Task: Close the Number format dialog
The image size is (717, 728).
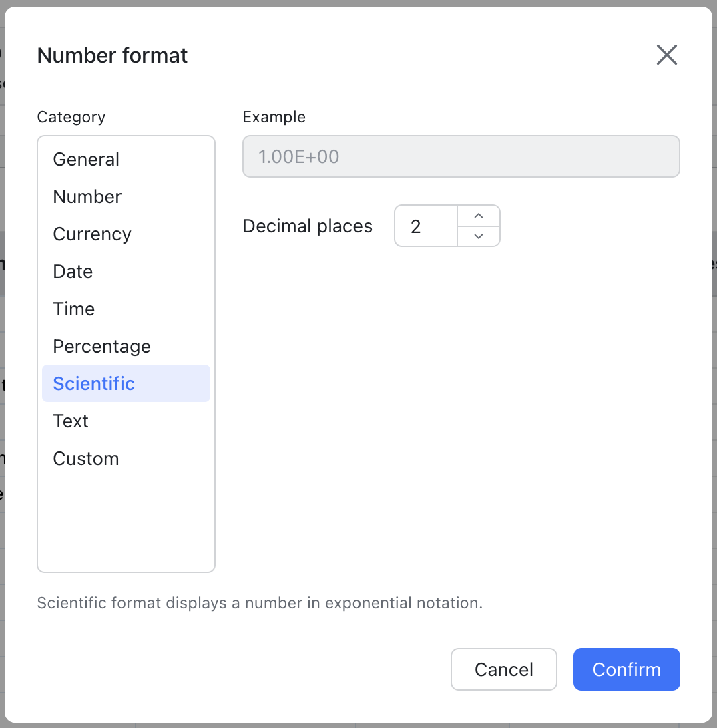Action: [666, 55]
